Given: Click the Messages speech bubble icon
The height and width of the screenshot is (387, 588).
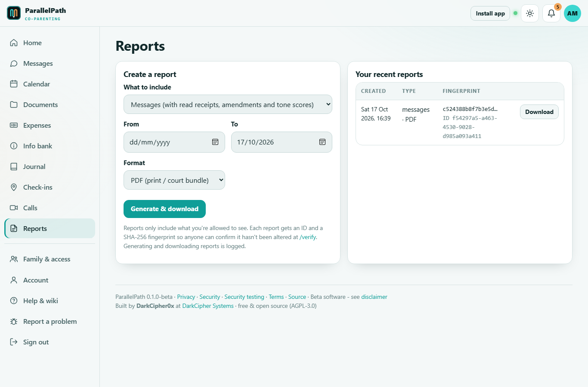Looking at the screenshot, I should (x=14, y=63).
